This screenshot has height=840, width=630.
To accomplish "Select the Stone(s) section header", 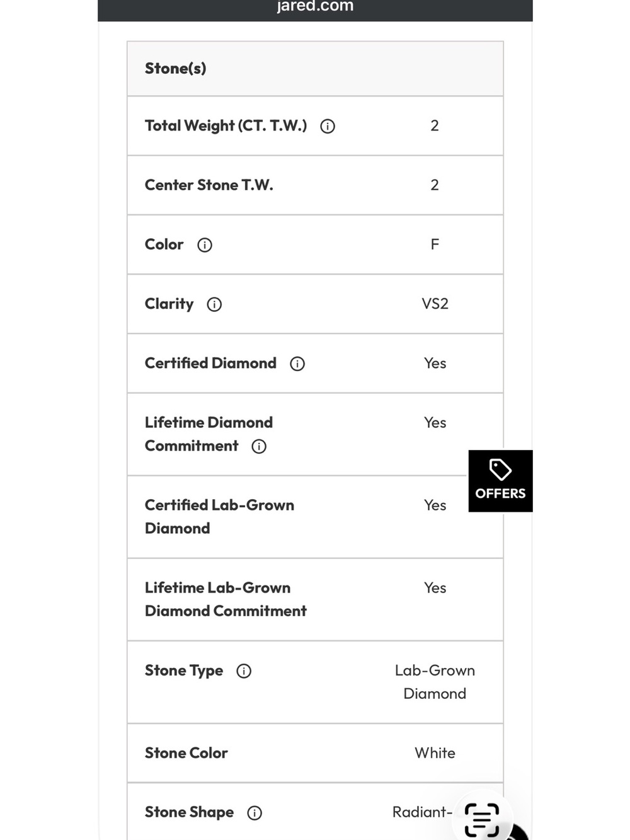I will 315,69.
